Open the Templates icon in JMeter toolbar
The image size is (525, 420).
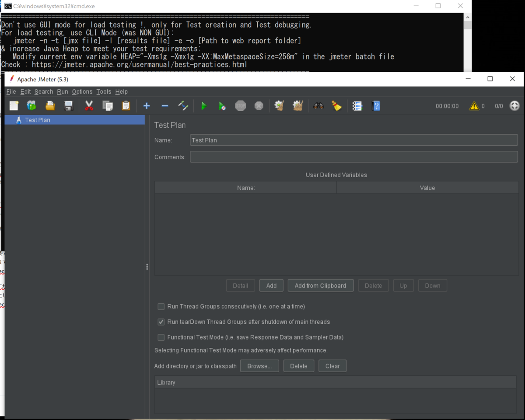pos(31,106)
